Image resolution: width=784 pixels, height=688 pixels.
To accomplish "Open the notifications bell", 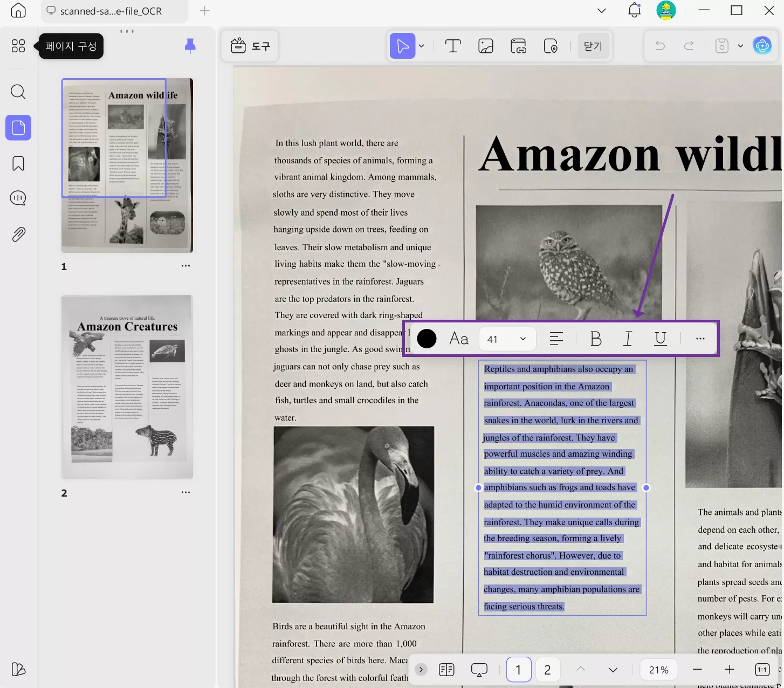I will [x=635, y=10].
